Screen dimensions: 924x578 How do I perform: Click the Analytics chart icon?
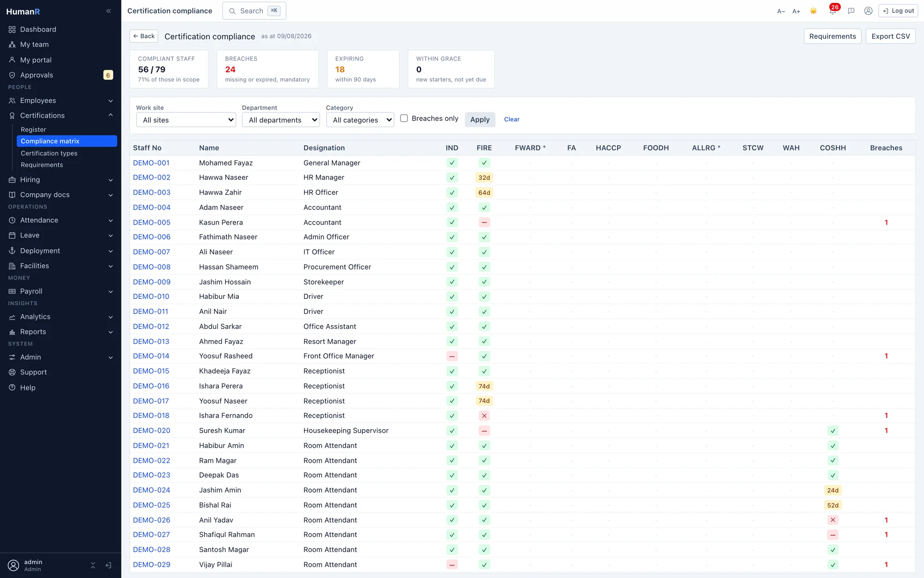(x=12, y=317)
